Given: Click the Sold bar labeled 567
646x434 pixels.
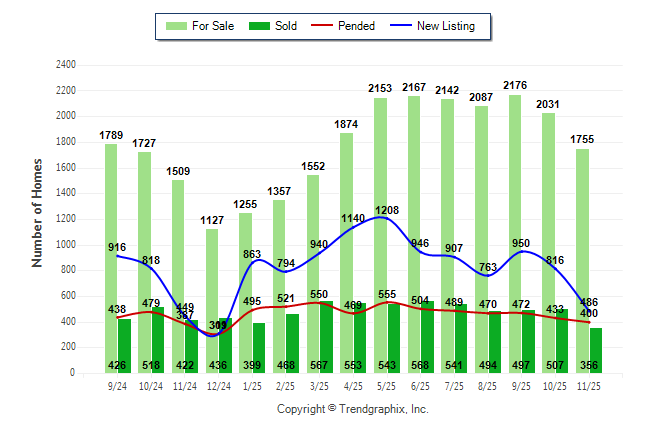Looking at the screenshot, I should pyautogui.click(x=327, y=340).
